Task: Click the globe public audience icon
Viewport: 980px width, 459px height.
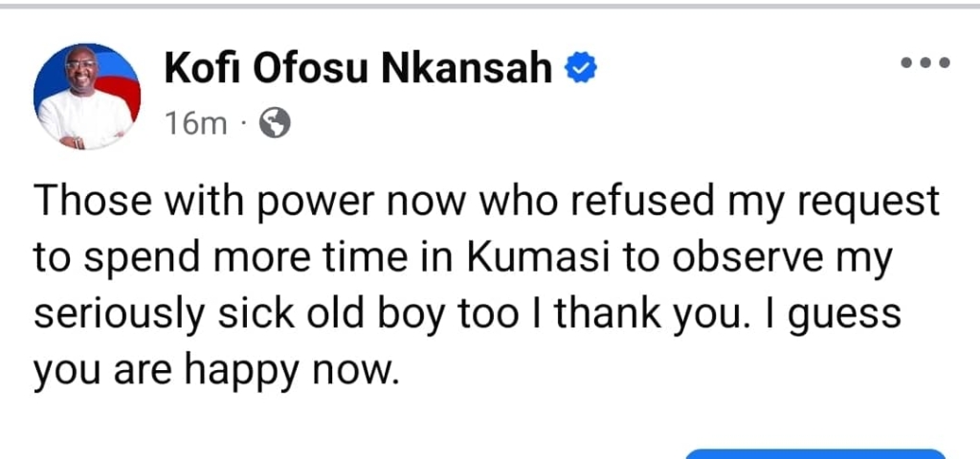Action: pyautogui.click(x=275, y=123)
